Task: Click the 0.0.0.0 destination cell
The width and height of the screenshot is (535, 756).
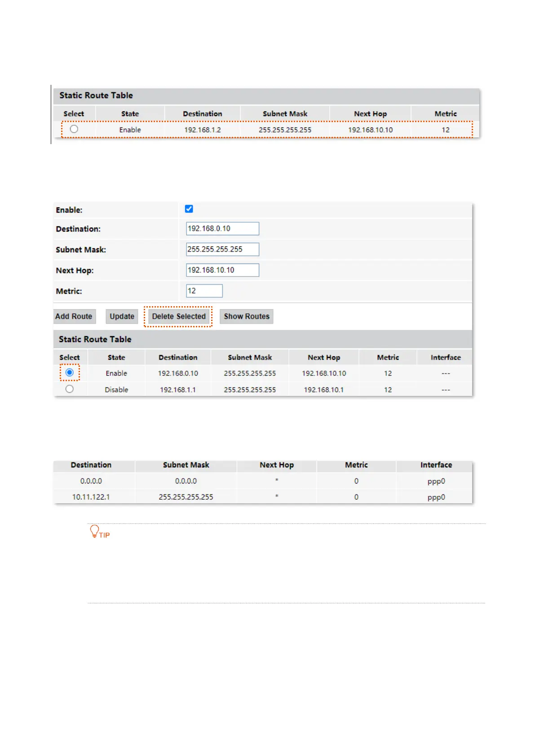Action: click(91, 481)
